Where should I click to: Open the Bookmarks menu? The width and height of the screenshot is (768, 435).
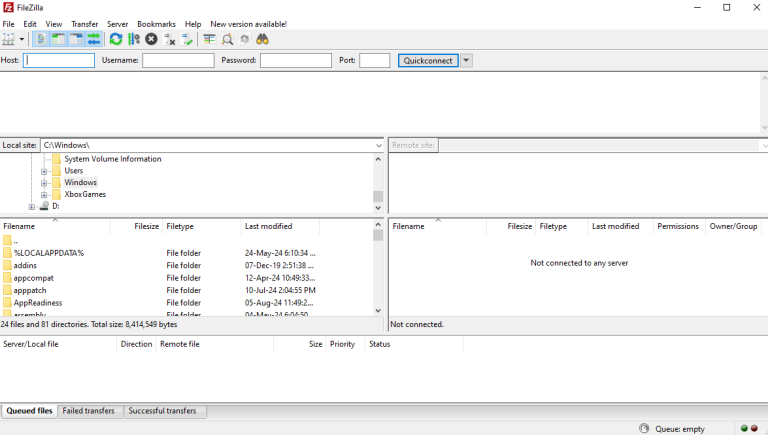[156, 24]
